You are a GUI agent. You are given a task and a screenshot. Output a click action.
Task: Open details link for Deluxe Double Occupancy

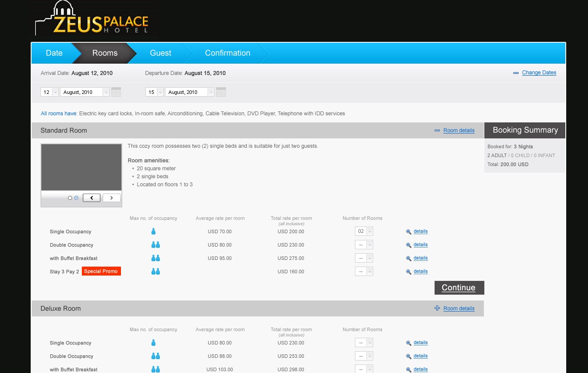coord(420,356)
